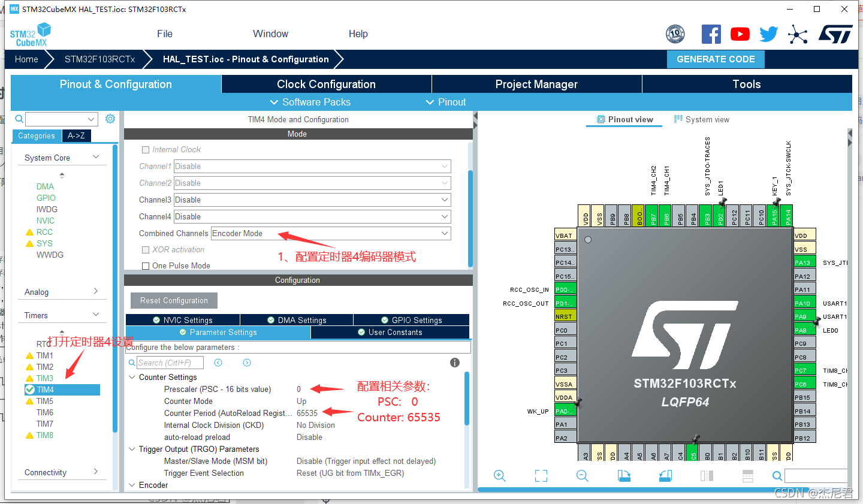Open the NVIC Settings tab

[183, 320]
